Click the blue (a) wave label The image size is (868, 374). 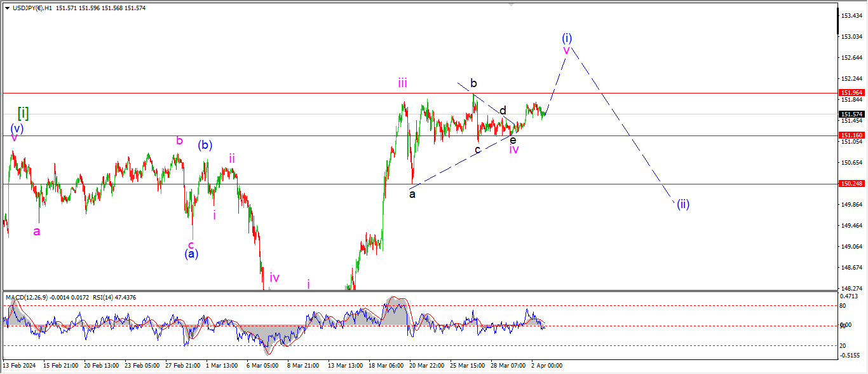(x=191, y=253)
